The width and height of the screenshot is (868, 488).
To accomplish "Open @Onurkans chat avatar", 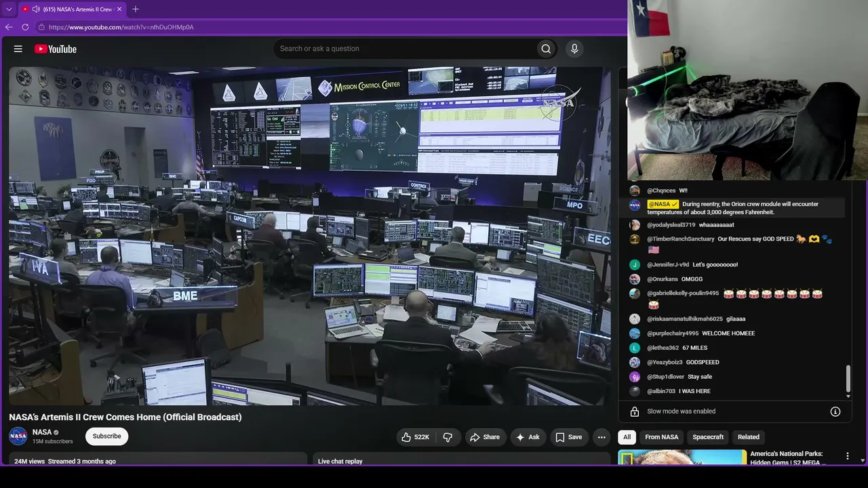I will coord(635,279).
